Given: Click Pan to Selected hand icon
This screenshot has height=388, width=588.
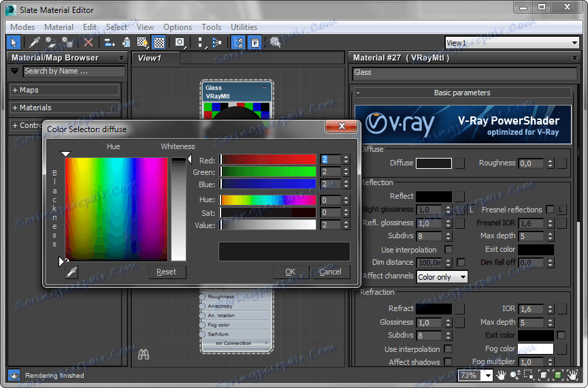Looking at the screenshot, I should pyautogui.click(x=572, y=375).
